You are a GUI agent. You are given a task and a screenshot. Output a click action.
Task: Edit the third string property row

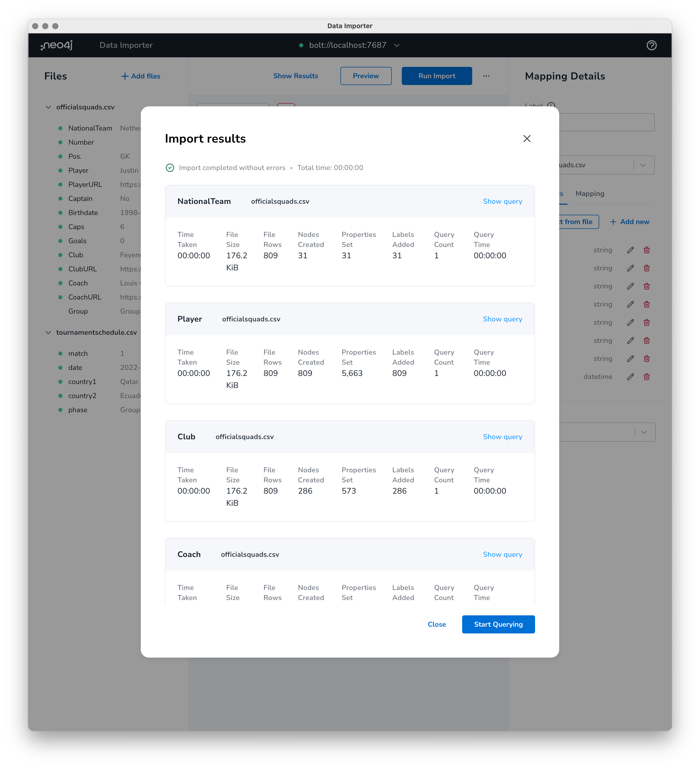[x=630, y=286]
